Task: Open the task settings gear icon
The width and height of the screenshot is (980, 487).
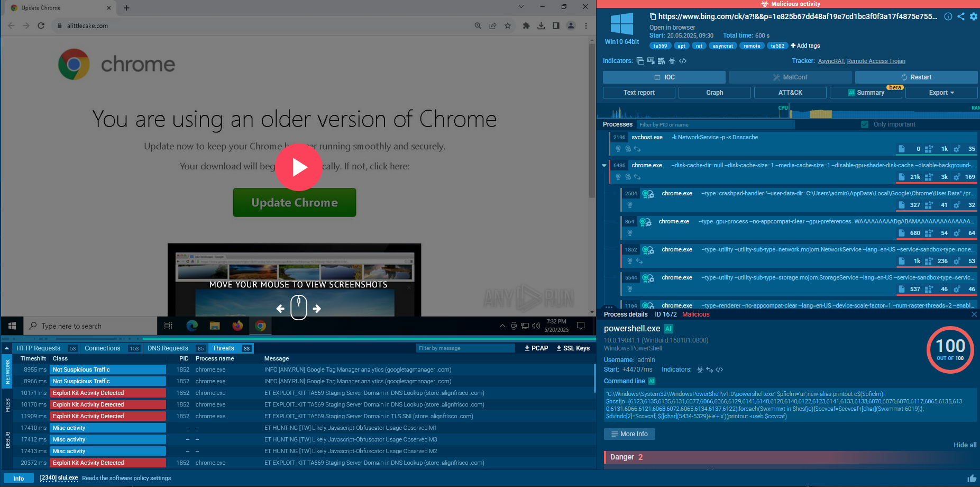Action: click(974, 16)
